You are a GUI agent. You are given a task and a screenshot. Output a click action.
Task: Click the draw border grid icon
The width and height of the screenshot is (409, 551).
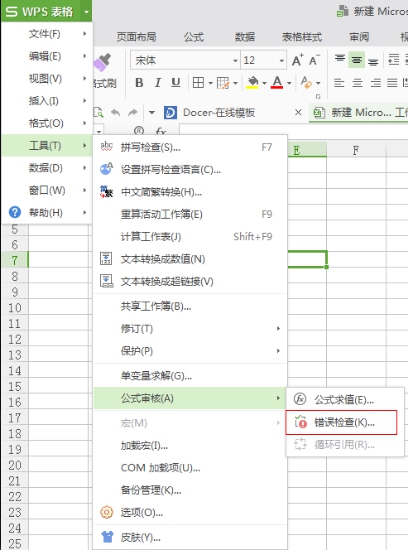point(223,83)
